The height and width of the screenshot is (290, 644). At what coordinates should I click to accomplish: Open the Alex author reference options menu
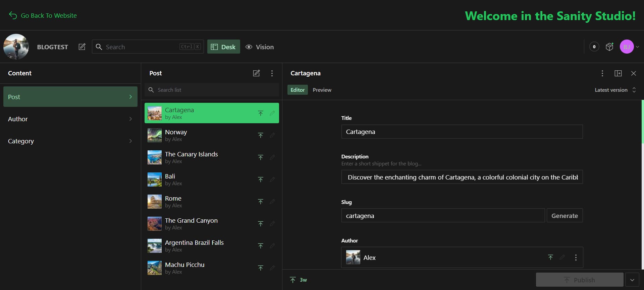coord(576,258)
